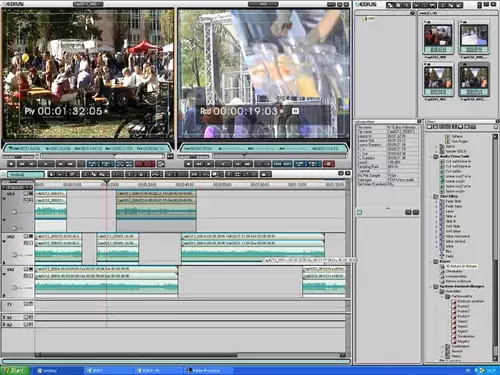500x375 pixels.
Task: Click the Play button under the Player monitor
Action: click(x=46, y=164)
